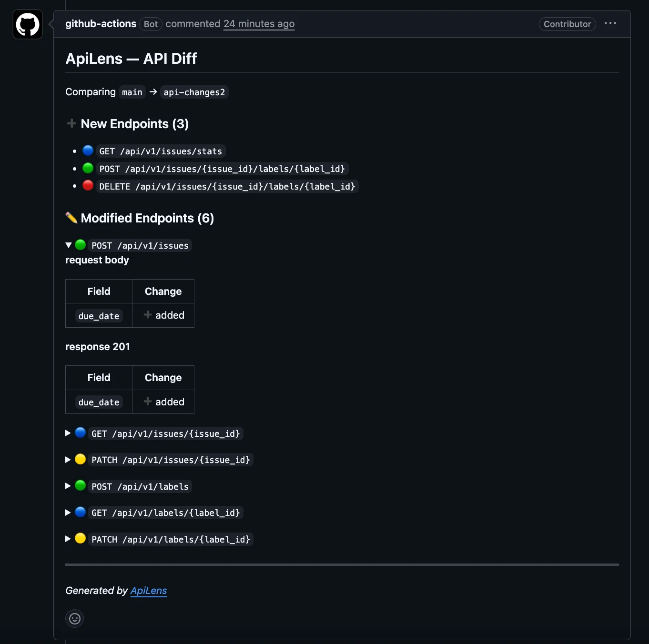This screenshot has height=644, width=649.
Task: Click Field header in request body table
Action: tap(99, 292)
